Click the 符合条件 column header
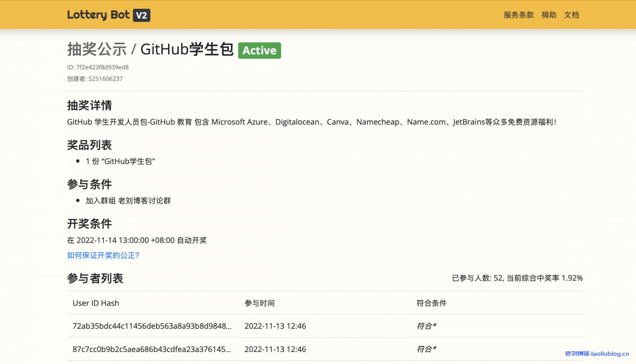 (431, 303)
